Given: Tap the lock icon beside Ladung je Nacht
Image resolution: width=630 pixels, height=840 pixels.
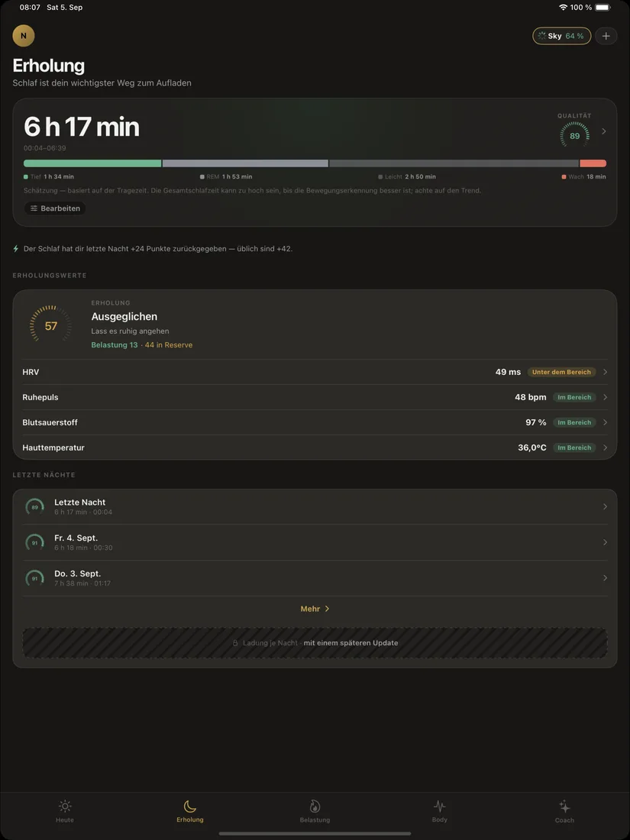Looking at the screenshot, I should (x=235, y=643).
